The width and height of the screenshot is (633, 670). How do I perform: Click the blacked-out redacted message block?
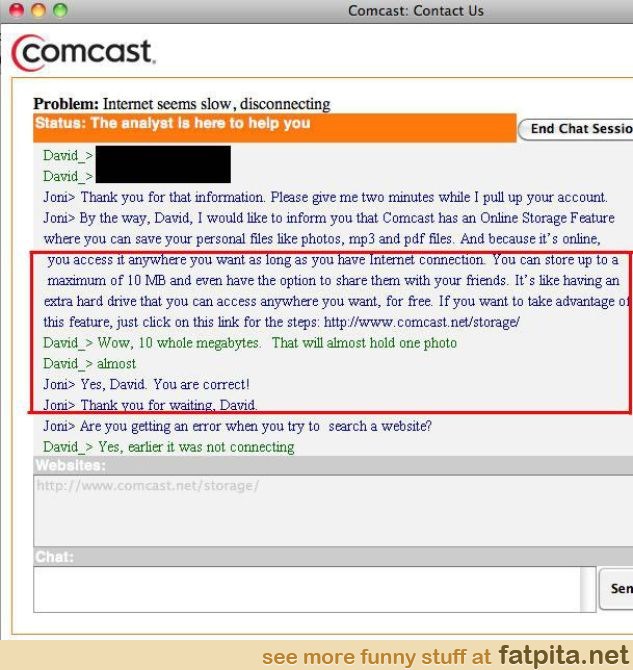tap(163, 165)
